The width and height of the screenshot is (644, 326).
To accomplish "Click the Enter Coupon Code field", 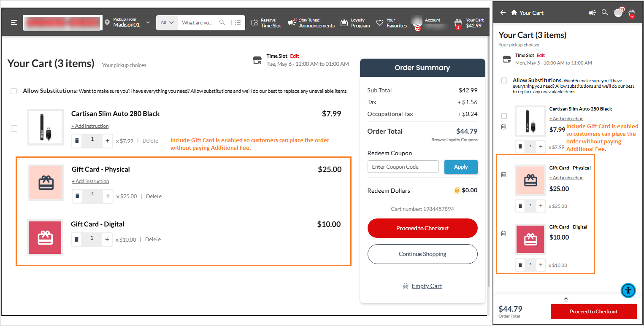I will point(403,167).
